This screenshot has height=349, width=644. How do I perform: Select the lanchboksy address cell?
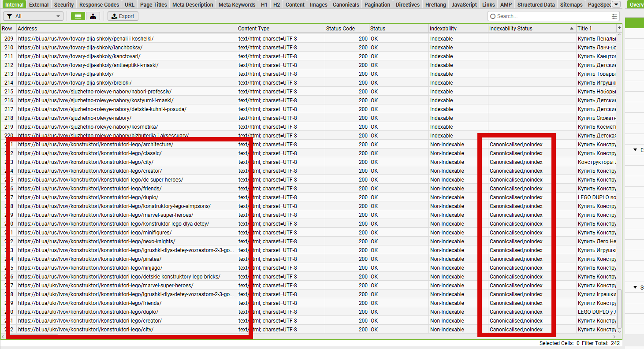coord(127,48)
